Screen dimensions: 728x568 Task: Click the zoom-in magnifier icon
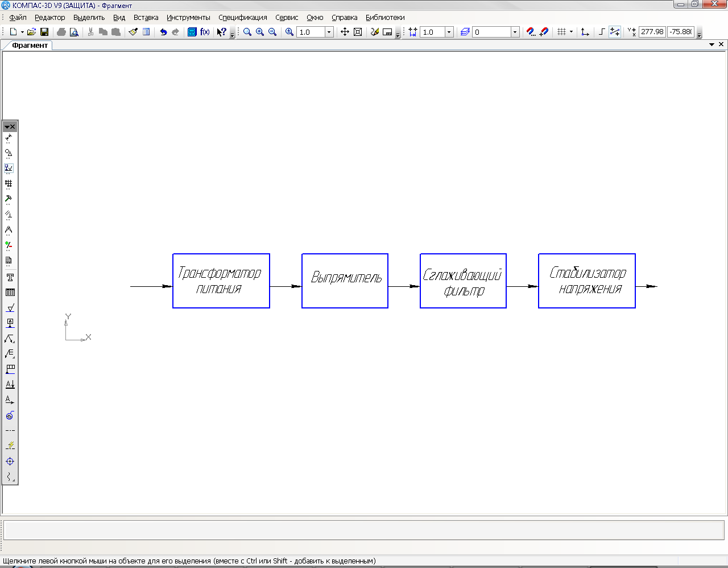(260, 32)
